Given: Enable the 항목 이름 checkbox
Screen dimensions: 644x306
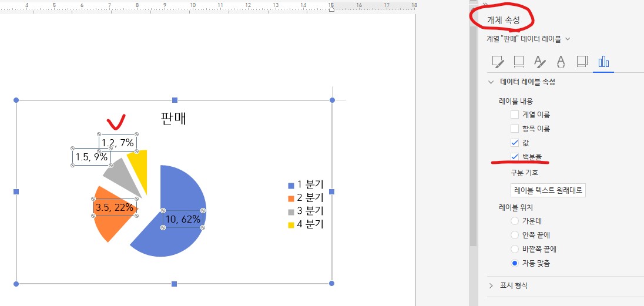Looking at the screenshot, I should click(x=515, y=129).
